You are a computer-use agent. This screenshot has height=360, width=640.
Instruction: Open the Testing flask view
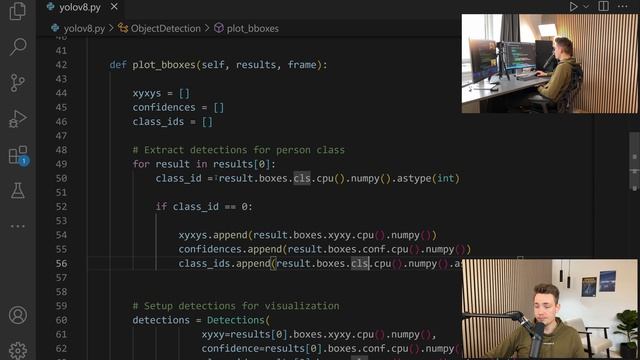[x=18, y=191]
